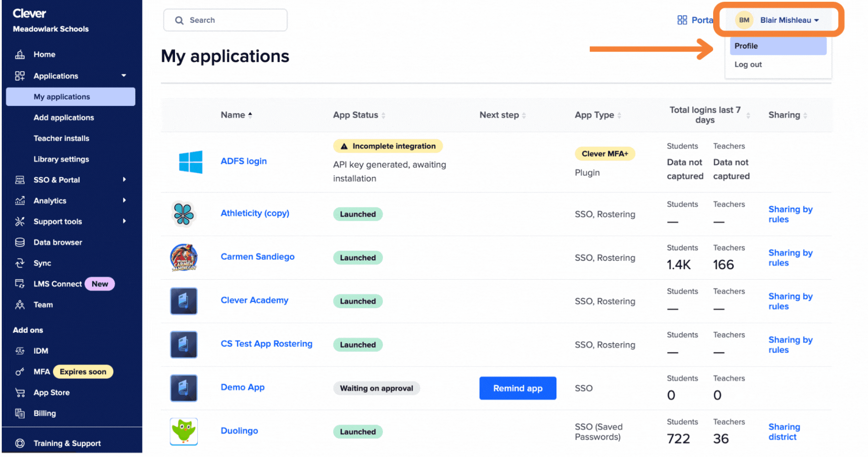Open the Analytics icon

coord(20,200)
